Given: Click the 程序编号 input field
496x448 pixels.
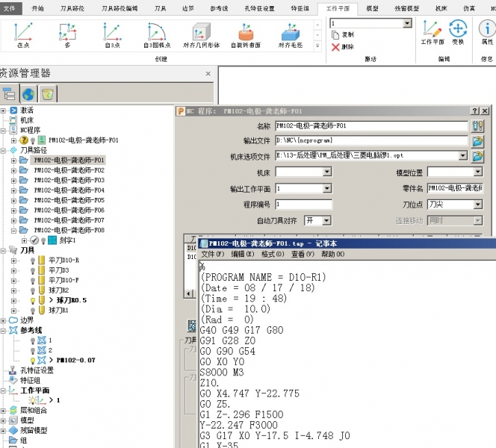Looking at the screenshot, I should [x=304, y=205].
